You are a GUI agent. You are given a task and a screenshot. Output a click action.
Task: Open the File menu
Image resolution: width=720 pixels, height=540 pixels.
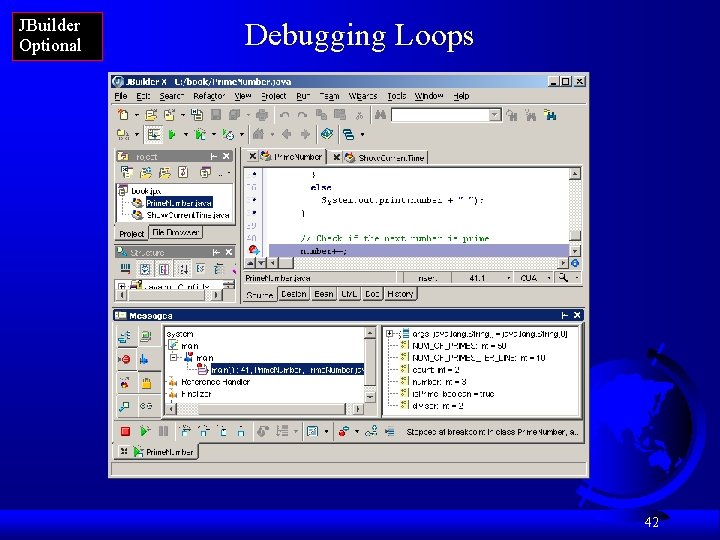(121, 96)
